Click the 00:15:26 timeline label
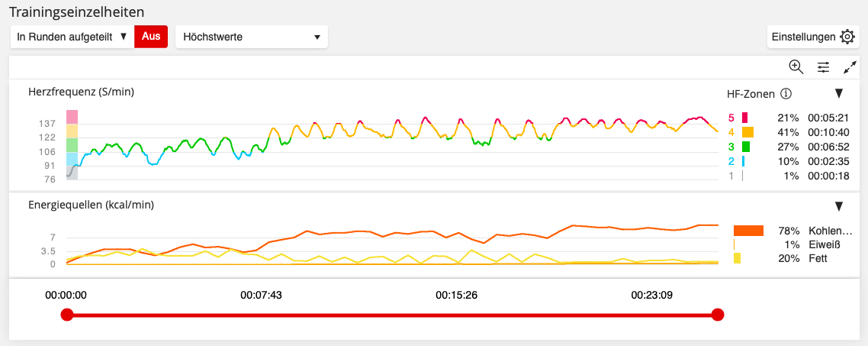868x346 pixels. click(x=456, y=294)
